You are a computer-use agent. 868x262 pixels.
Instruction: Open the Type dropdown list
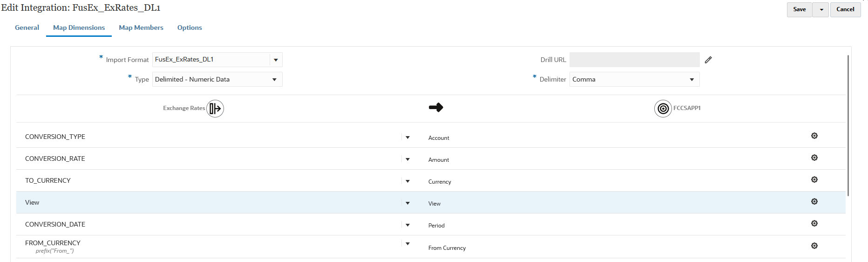[x=274, y=79]
